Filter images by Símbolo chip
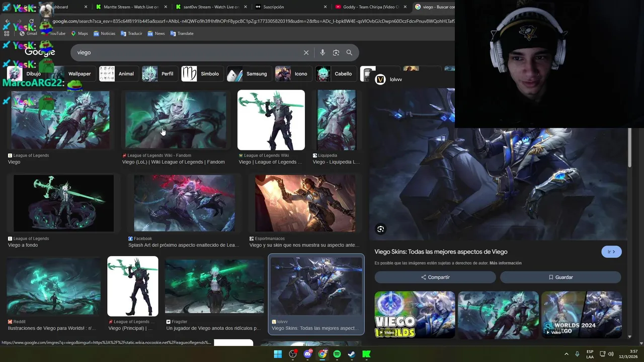The image size is (644, 362). pos(201,74)
